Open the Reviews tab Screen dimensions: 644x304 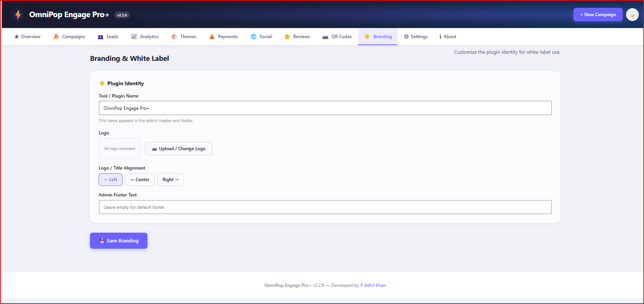pyautogui.click(x=297, y=37)
